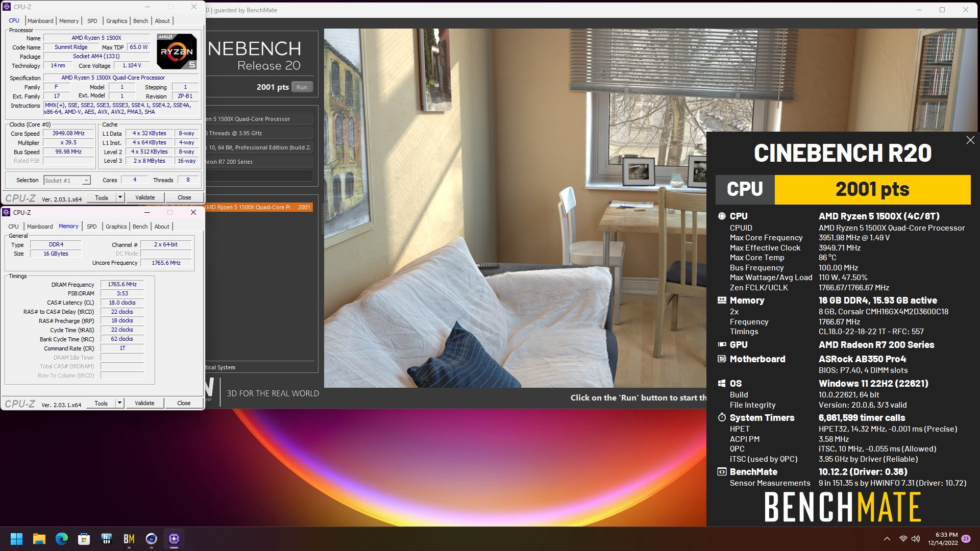The height and width of the screenshot is (551, 980).
Task: Select the Ryzen 5 1500X ranking bar scoring 2001
Action: [x=259, y=207]
